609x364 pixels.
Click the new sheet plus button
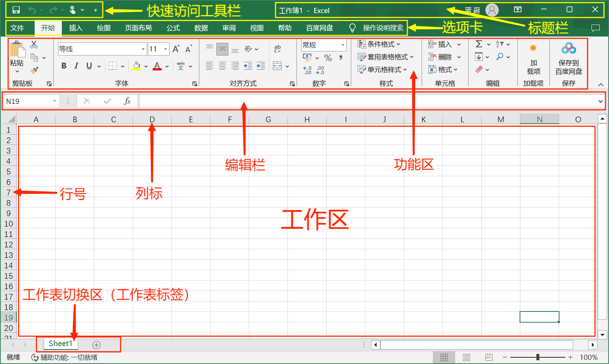[x=96, y=345]
